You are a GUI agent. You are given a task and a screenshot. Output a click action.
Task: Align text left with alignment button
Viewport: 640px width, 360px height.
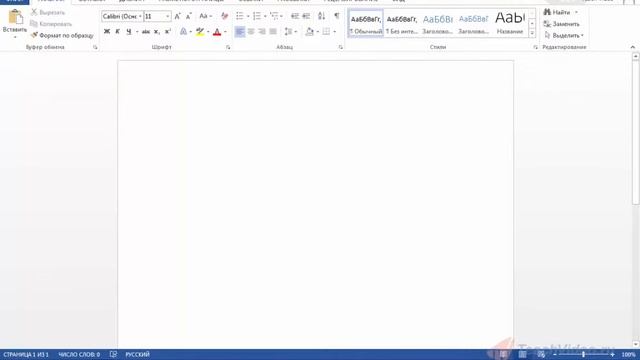[240, 31]
